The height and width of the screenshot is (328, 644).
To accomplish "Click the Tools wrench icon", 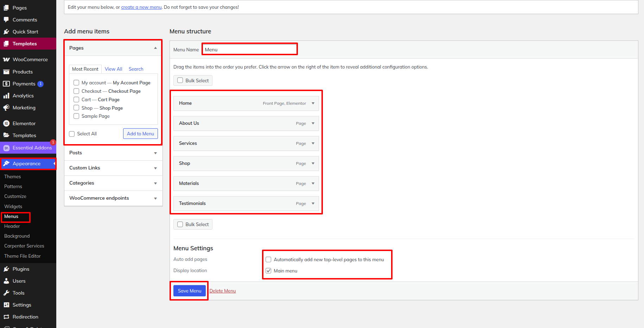I will click(x=6, y=293).
